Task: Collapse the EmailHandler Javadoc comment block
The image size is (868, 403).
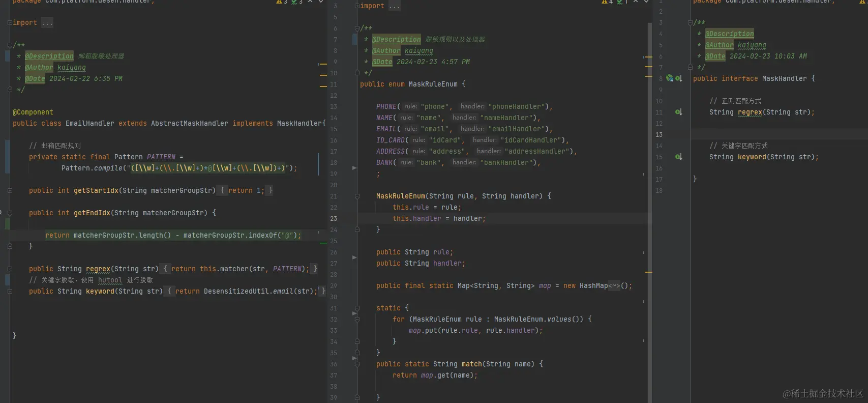Action: (x=10, y=45)
